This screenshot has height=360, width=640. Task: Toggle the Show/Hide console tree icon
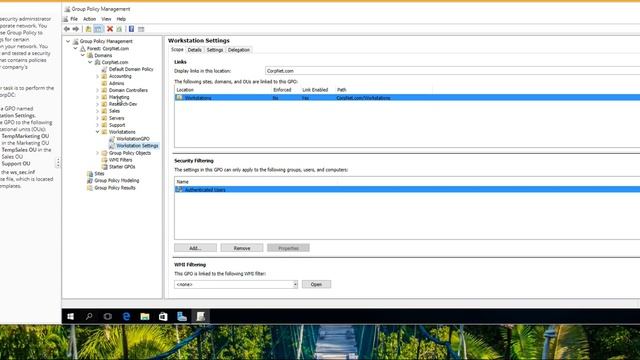[98, 29]
